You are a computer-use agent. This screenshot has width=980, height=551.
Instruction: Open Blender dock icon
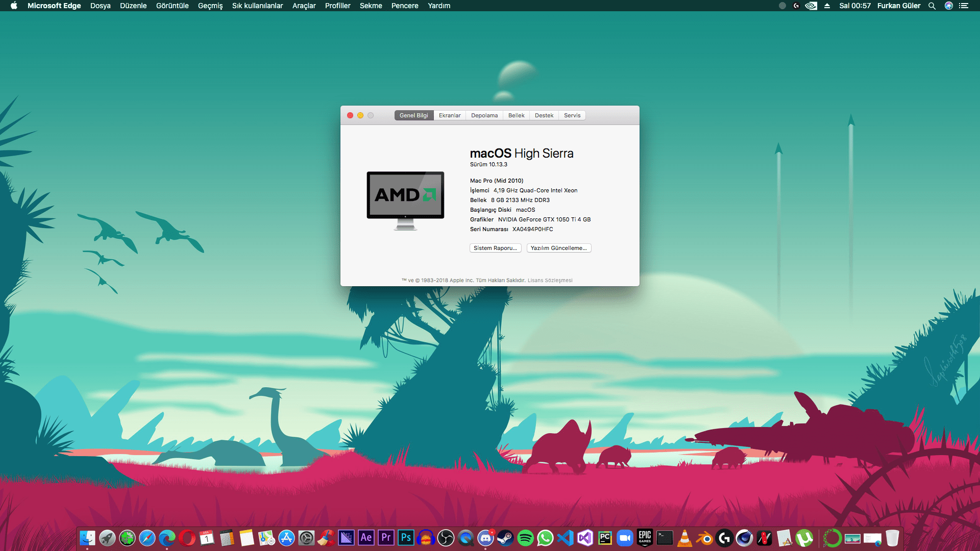705,538
